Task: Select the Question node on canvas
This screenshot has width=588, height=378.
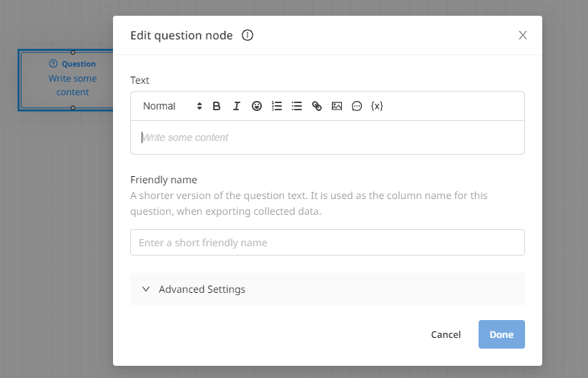Action: [66, 80]
